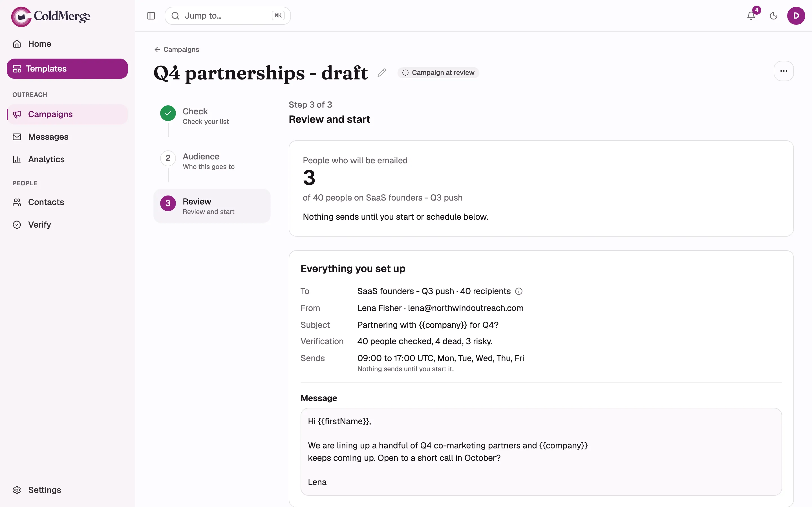Toggle the sidebar panel icon
Screen dimensions: 812x507
[x=151, y=16]
